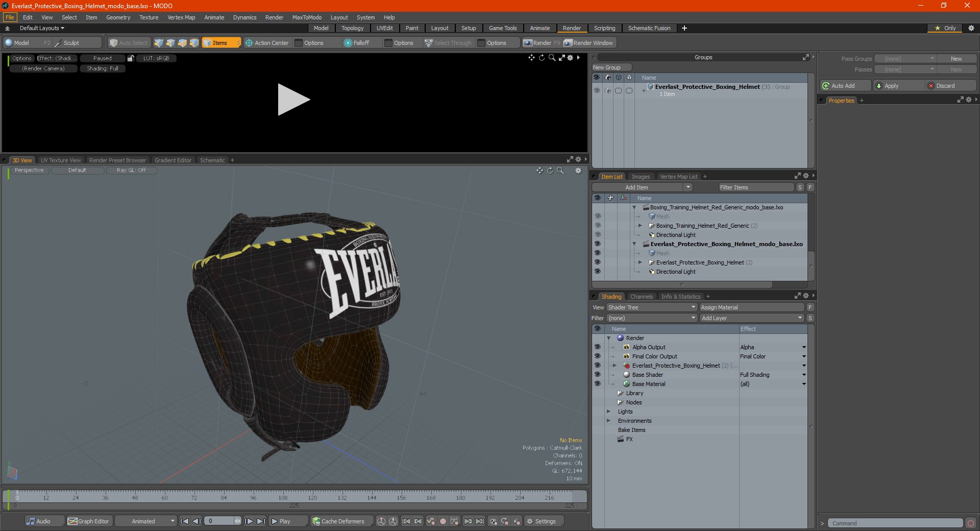This screenshot has width=980, height=531.
Task: Step to previous frame
Action: point(197,521)
